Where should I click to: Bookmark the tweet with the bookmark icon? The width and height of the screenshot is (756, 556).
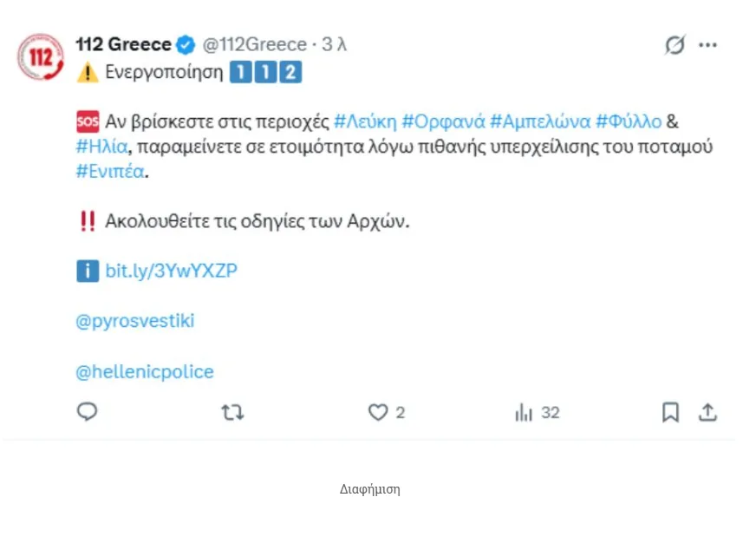point(669,412)
